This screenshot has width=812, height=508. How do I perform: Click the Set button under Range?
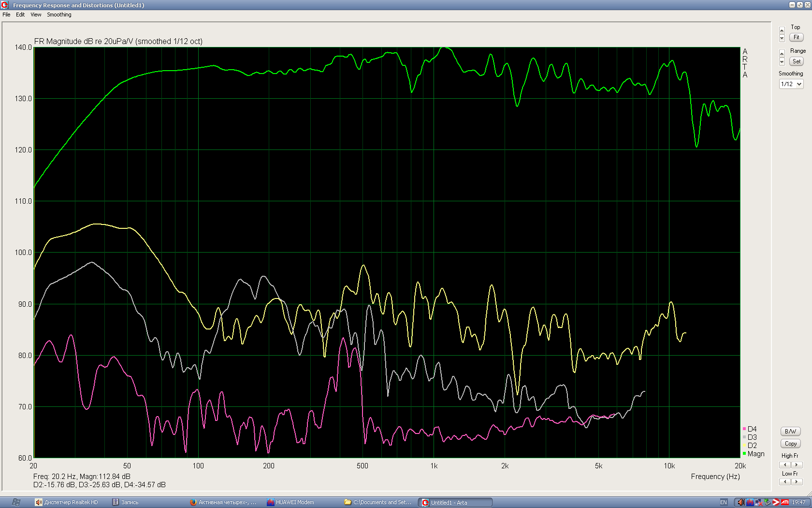796,61
